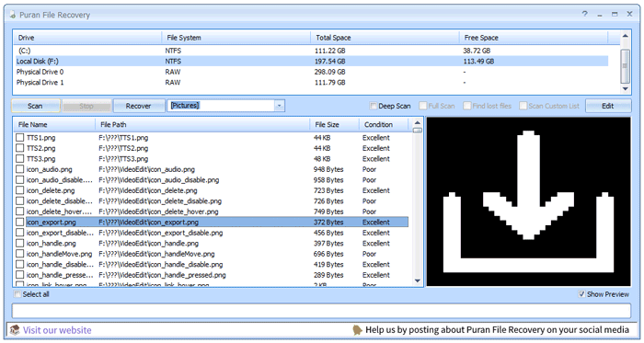
Task: Select the Local Disk (F:) drive row
Action: pyautogui.click(x=312, y=61)
